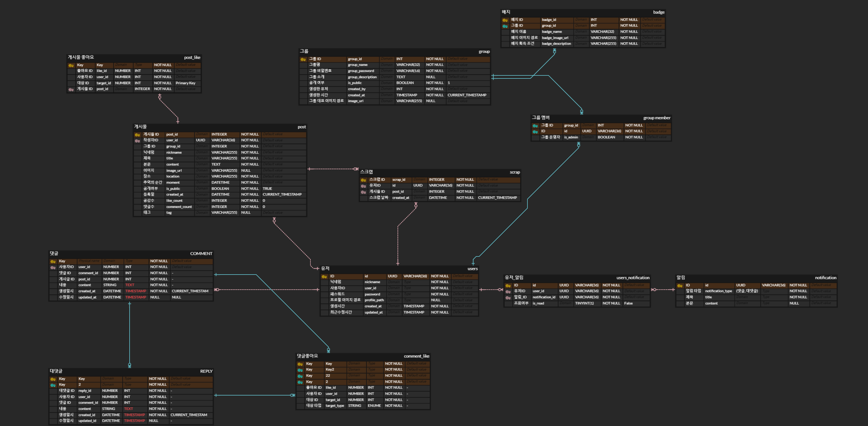Click the cyan key icon for is id row in group member
This screenshot has width=868, height=426.
[x=535, y=132]
